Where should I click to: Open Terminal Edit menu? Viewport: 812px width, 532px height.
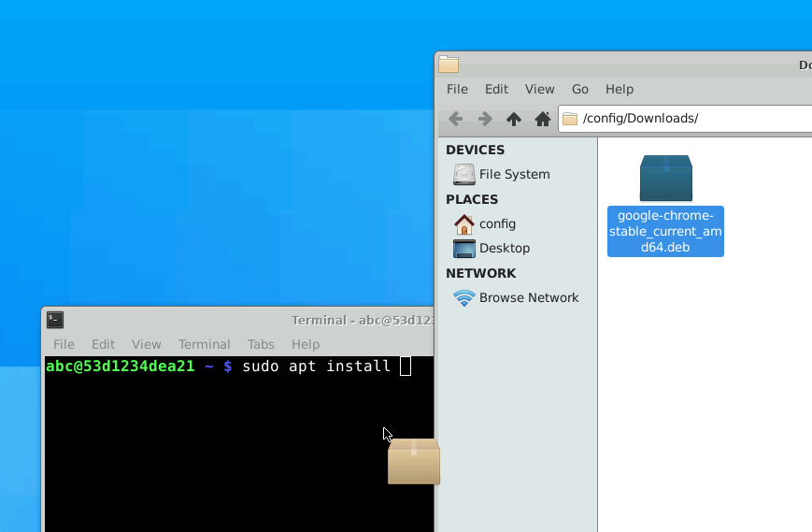(103, 344)
